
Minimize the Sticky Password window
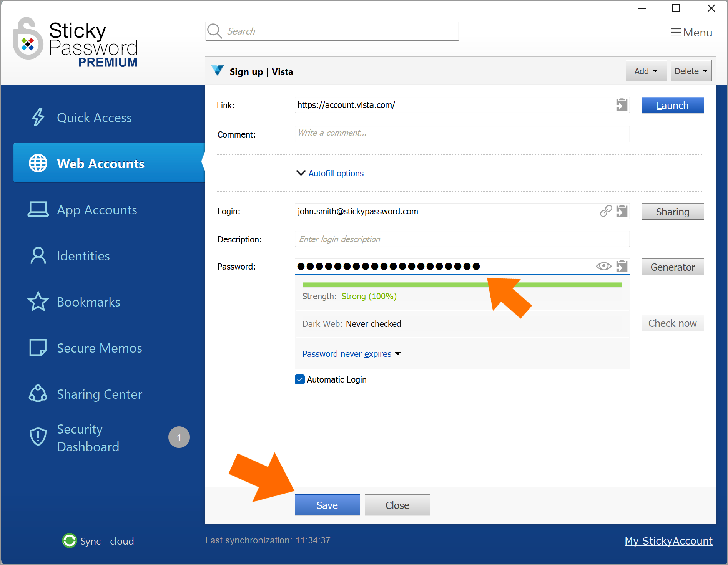(x=642, y=8)
